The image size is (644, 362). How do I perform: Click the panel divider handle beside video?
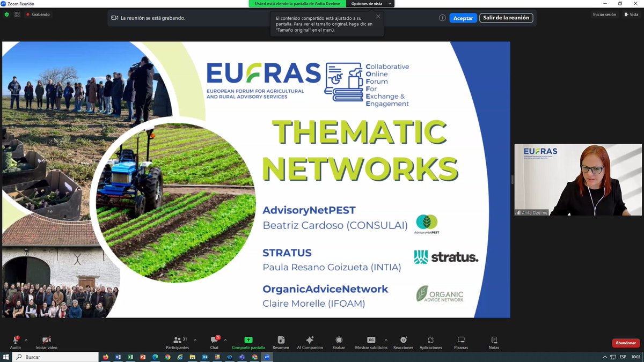tap(512, 180)
